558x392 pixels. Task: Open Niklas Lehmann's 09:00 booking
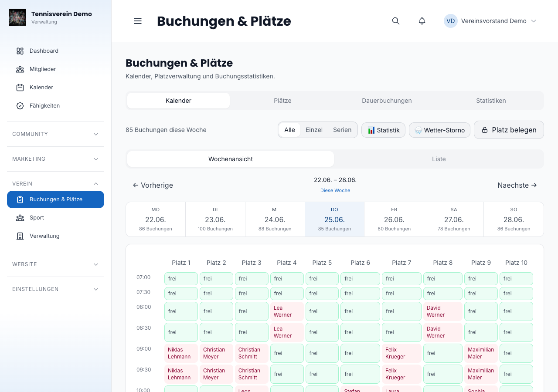(181, 353)
